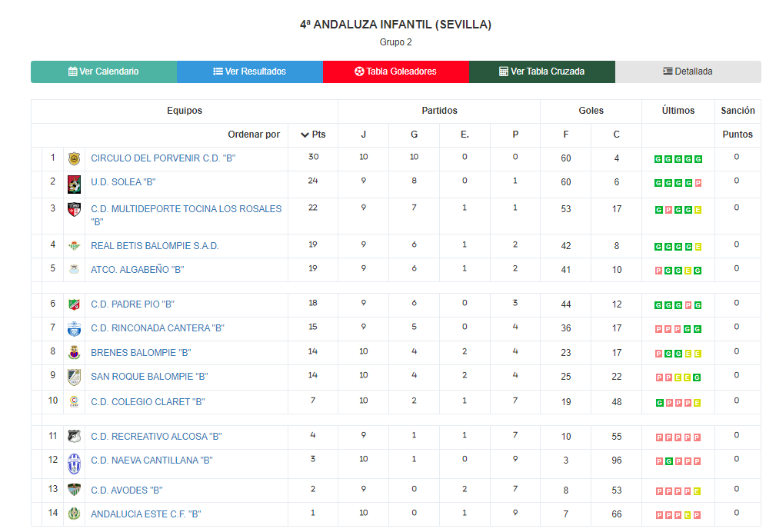Screen dimensions: 776x532
Task: Open C.D. AVODES "B" team link
Action: click(127, 490)
